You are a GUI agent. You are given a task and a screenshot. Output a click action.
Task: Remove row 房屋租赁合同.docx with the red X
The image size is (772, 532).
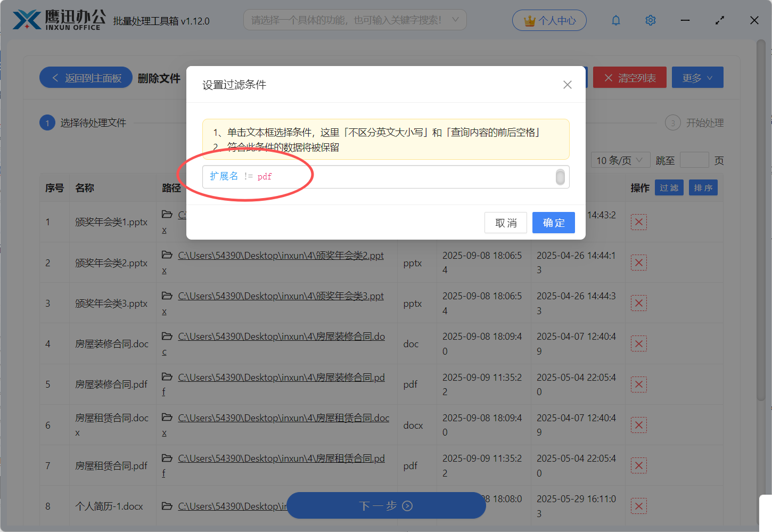[x=639, y=425]
